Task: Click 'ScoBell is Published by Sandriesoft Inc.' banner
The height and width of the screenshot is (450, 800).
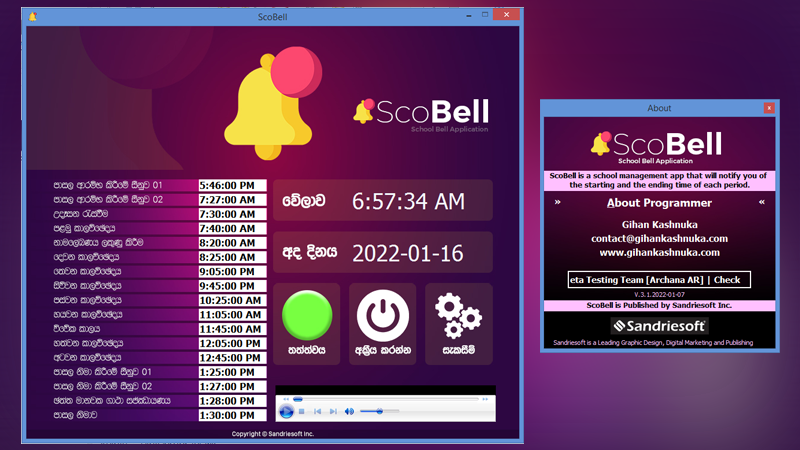Action: click(659, 305)
